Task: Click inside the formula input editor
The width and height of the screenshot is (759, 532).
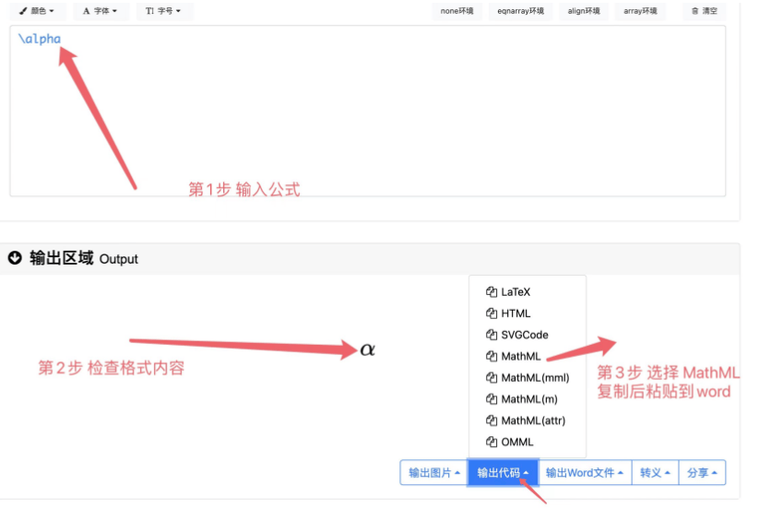Action: (369, 111)
